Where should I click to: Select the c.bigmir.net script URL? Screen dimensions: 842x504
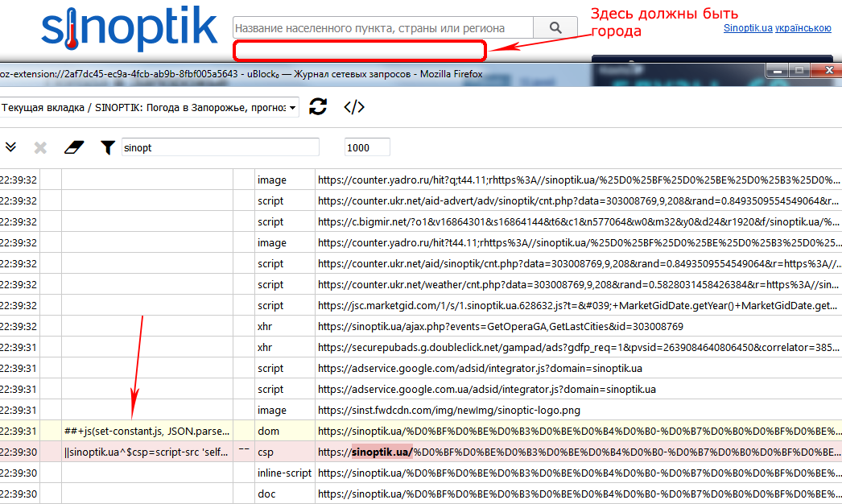click(x=578, y=222)
